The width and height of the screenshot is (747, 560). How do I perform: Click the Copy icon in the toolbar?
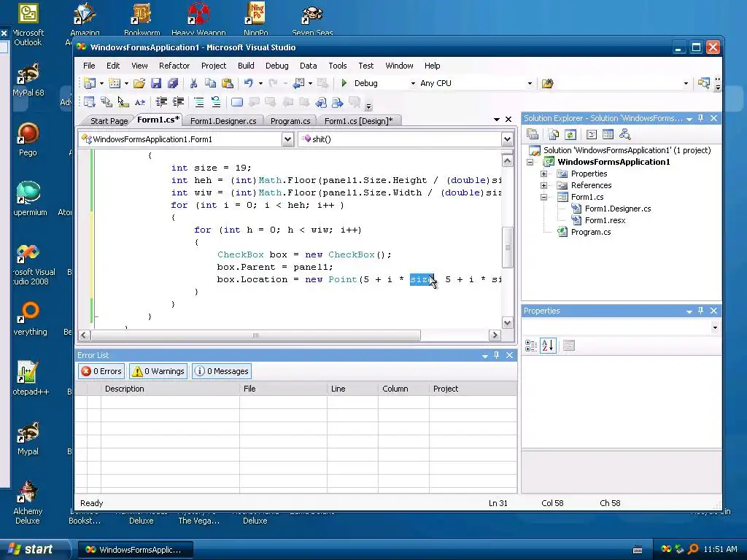pyautogui.click(x=210, y=83)
